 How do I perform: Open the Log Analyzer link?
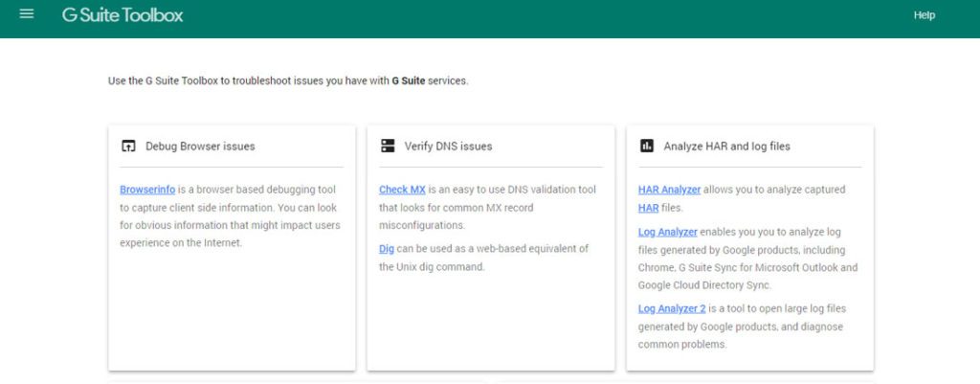tap(667, 232)
